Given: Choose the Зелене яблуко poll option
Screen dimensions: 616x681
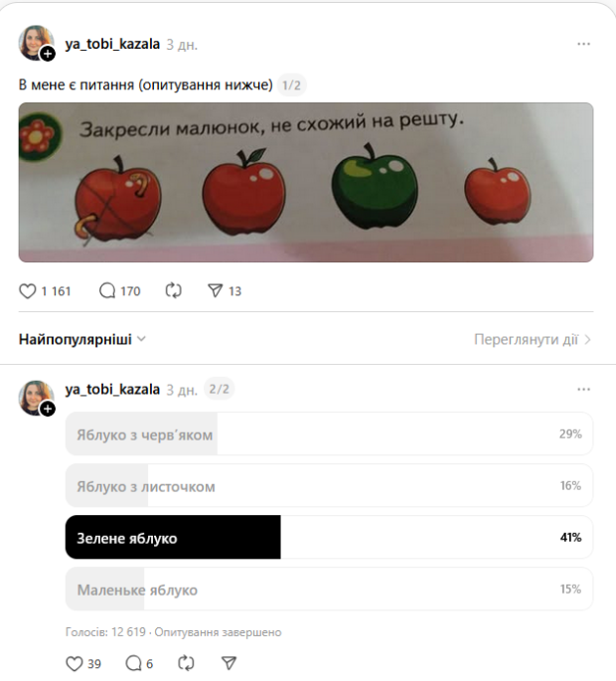Looking at the screenshot, I should pos(329,537).
